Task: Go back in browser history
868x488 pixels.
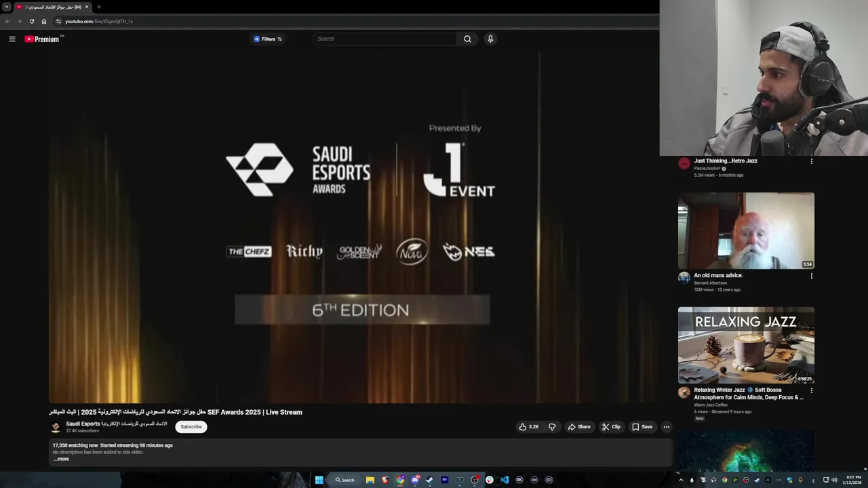Action: click(7, 21)
